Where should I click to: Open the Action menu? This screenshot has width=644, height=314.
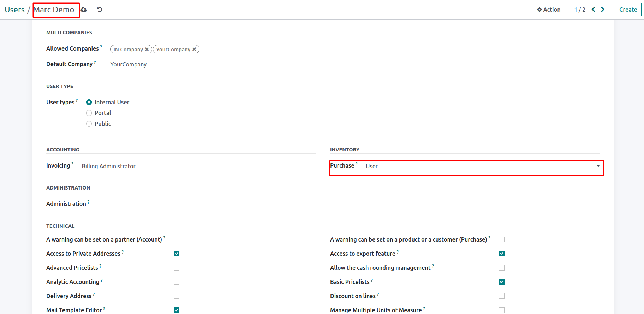tap(549, 10)
